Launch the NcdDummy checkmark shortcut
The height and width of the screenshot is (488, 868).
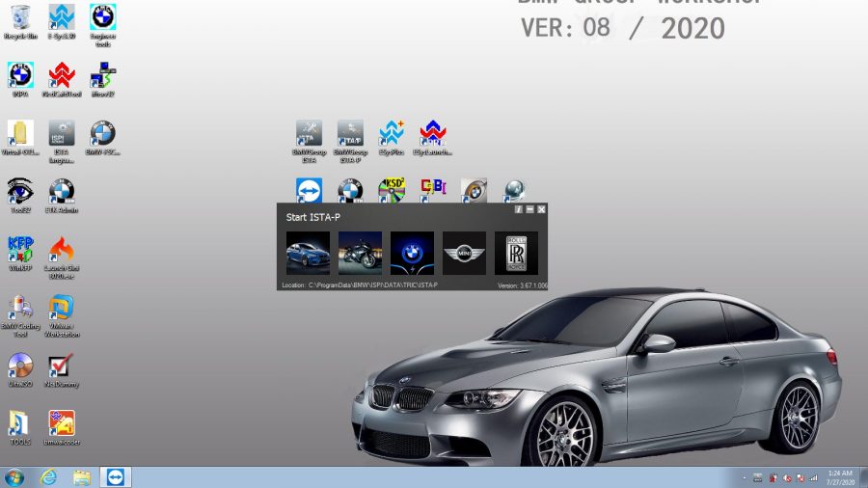(62, 369)
